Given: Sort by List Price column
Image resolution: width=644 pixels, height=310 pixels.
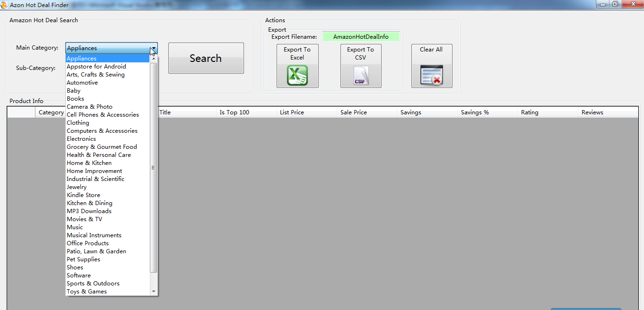Looking at the screenshot, I should click(307, 112).
